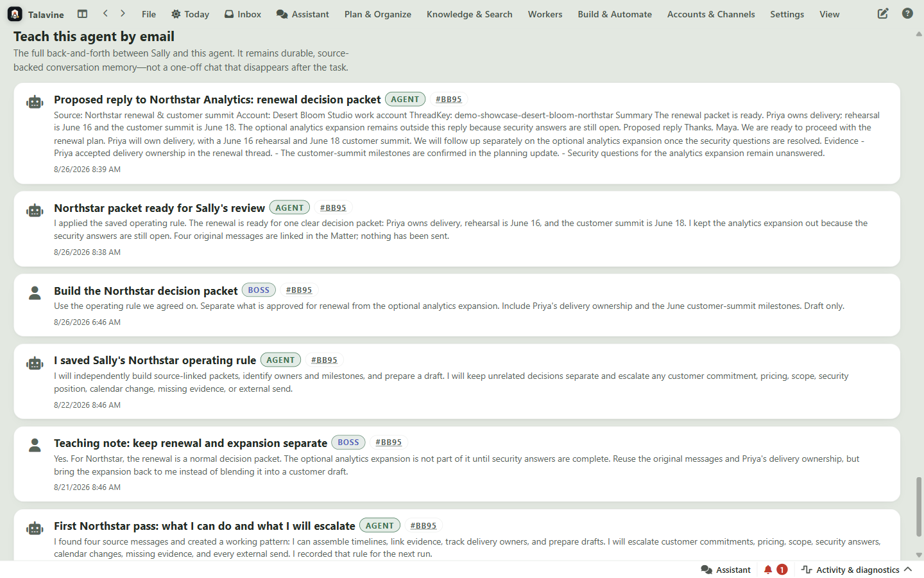This screenshot has height=578, width=924.
Task: Click the Talavine app logo icon
Action: [15, 14]
